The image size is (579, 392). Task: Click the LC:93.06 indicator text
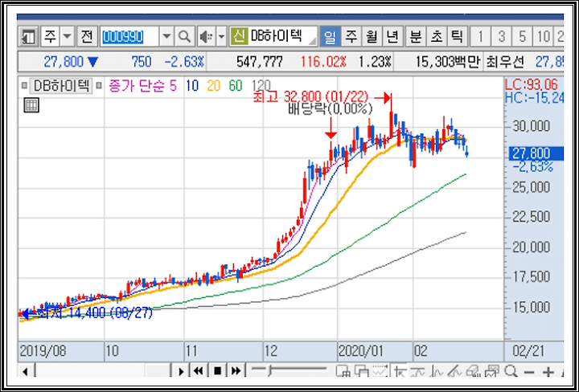point(531,85)
